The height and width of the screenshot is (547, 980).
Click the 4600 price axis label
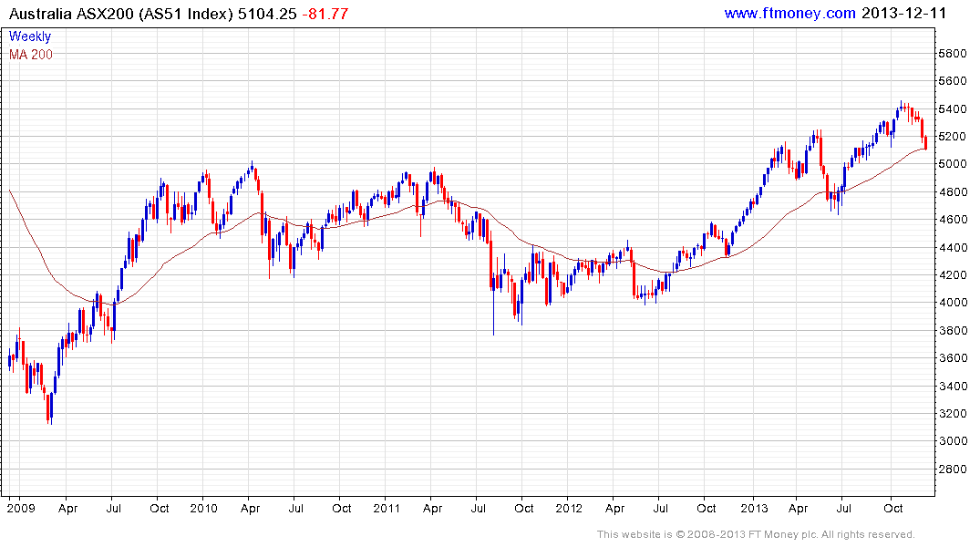(x=952, y=220)
